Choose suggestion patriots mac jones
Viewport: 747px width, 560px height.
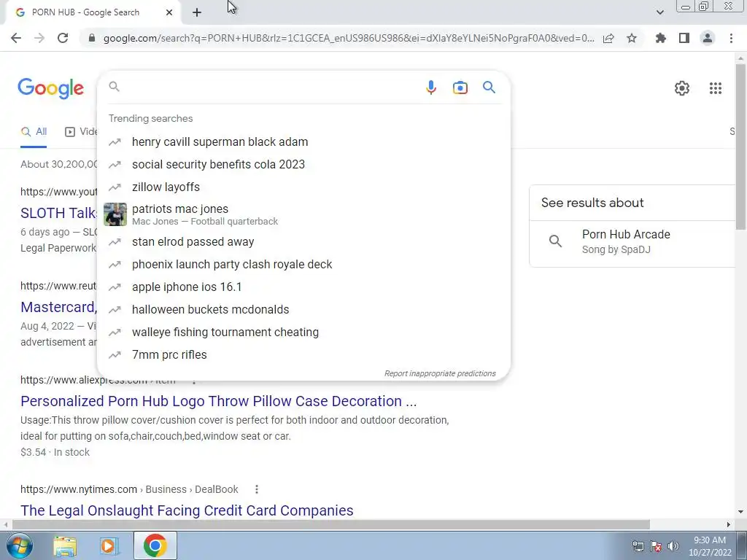tap(303, 214)
